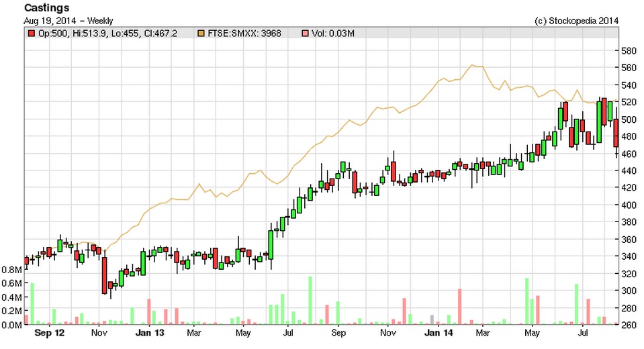This screenshot has width=644, height=349.
Task: Click the orange FTSE:SMXX legend swatch
Action: [201, 34]
